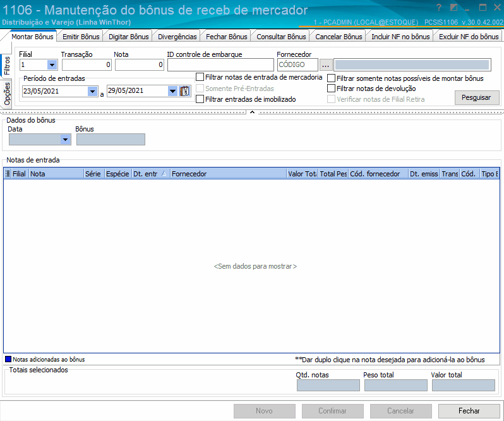Click the Fornecedor CÓDIGO field
504x421 pixels.
tap(297, 64)
